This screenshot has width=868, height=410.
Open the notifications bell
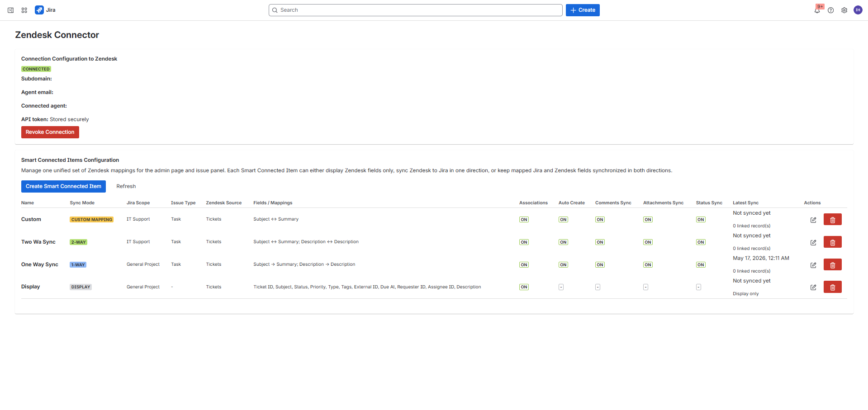817,10
